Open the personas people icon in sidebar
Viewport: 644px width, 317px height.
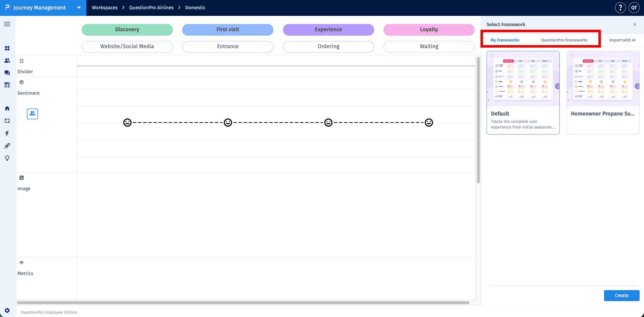click(7, 60)
